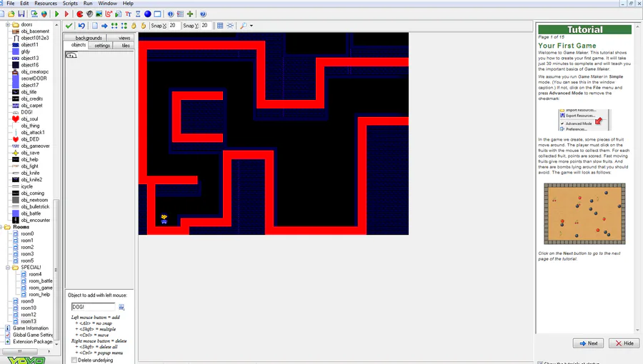Open the object picker menu beside DOG! field
The image size is (643, 364).
121,307
